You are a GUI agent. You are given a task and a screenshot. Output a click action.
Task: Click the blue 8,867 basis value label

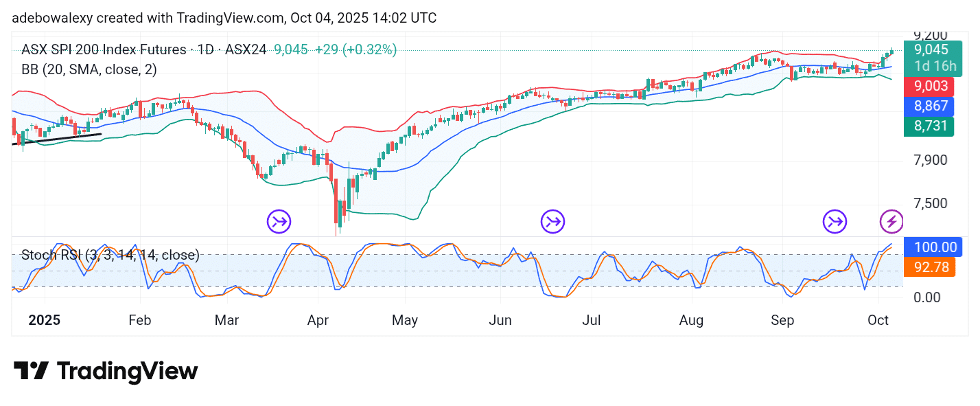(x=928, y=106)
